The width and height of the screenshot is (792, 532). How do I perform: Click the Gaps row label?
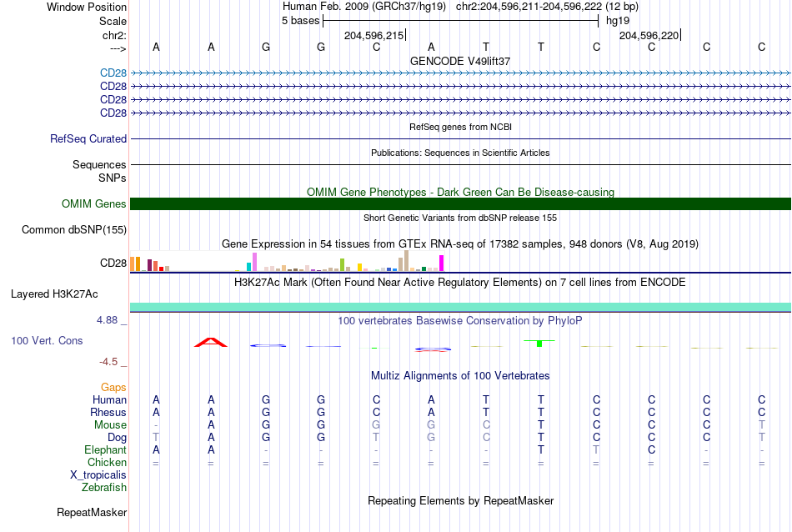click(113, 387)
